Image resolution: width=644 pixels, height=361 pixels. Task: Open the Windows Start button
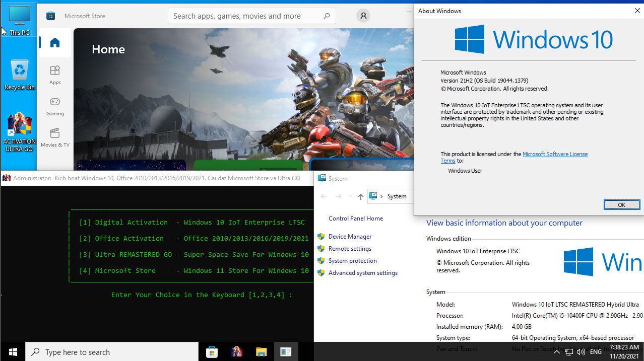click(13, 351)
